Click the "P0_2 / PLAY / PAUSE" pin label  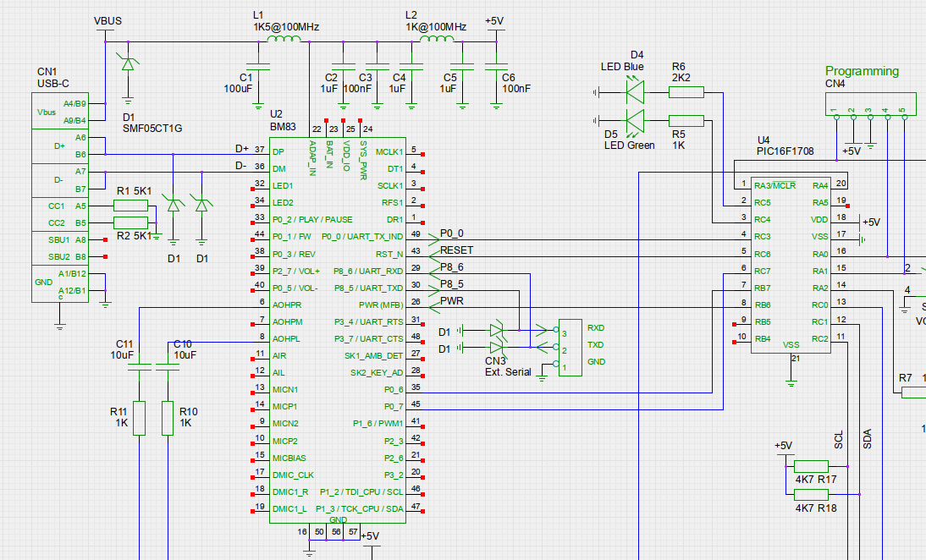click(312, 219)
